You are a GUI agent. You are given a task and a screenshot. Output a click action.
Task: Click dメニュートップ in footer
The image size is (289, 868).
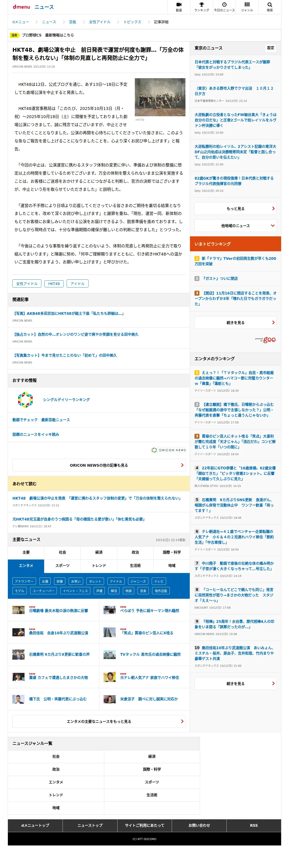coord(35,825)
